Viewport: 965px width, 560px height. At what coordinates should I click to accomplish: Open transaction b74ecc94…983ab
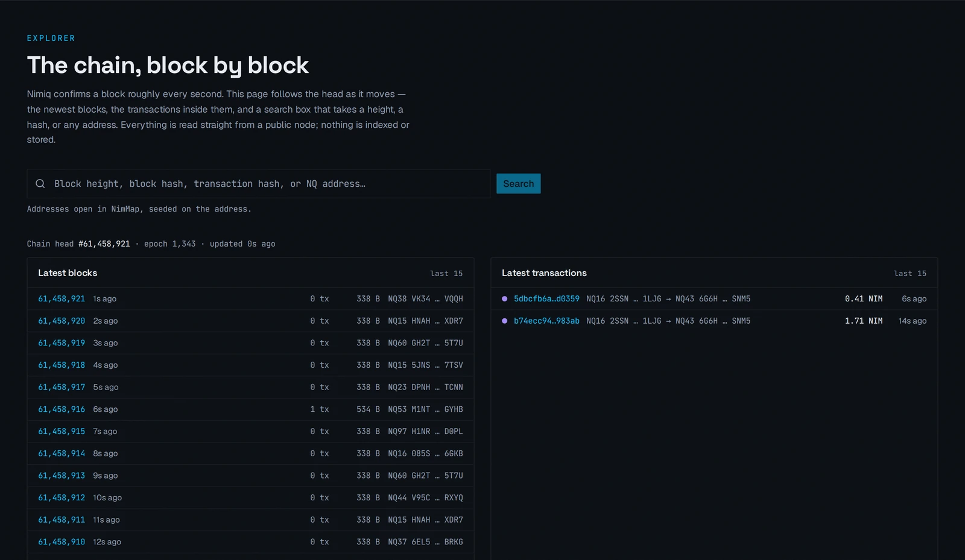coord(546,321)
